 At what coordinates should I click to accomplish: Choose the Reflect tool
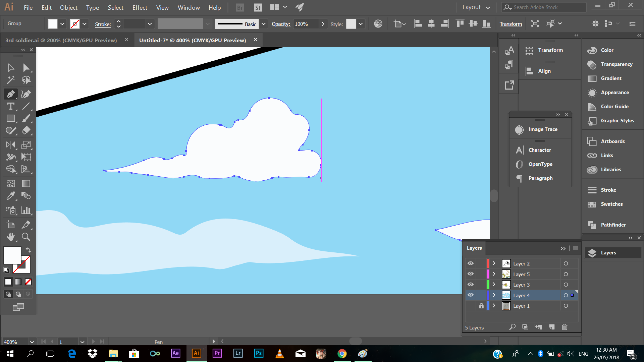pos(11,144)
